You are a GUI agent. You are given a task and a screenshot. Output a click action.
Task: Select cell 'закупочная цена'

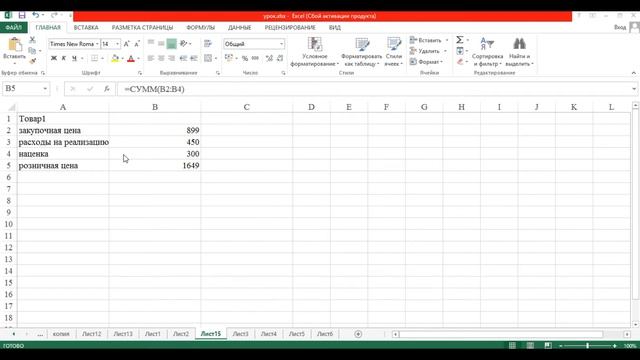(x=63, y=130)
